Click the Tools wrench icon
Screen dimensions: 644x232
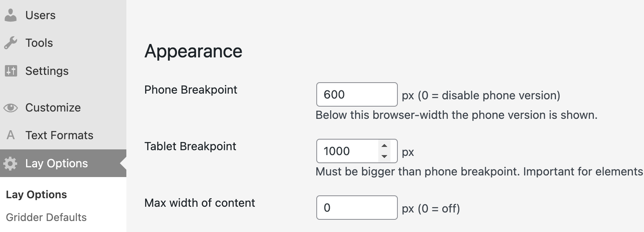[x=11, y=43]
